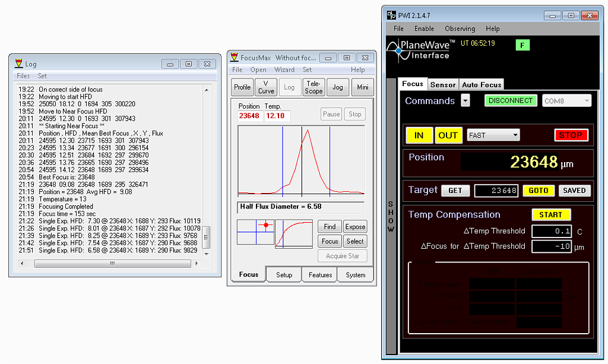The image size is (608, 364).
Task: Click the focus curve mini graph
Action: click(x=294, y=233)
